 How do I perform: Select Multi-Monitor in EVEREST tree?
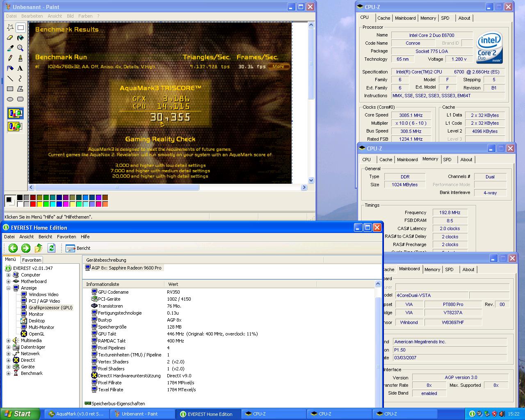[x=41, y=327]
